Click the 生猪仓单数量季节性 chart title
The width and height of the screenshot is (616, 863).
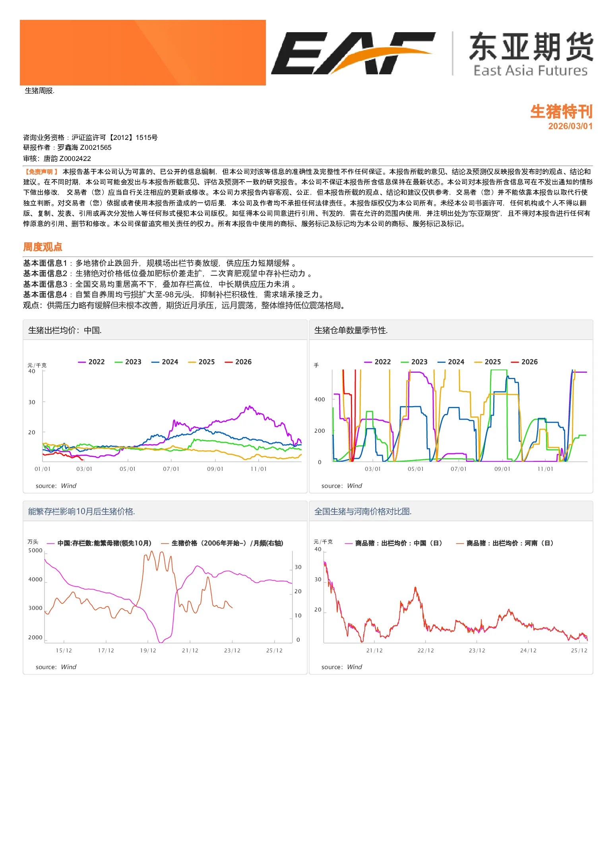coord(351,330)
